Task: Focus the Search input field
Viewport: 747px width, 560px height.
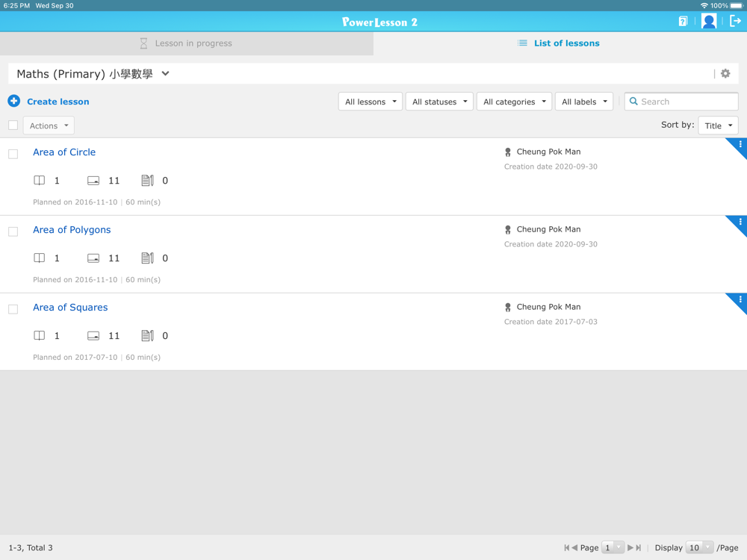Action: [x=681, y=102]
